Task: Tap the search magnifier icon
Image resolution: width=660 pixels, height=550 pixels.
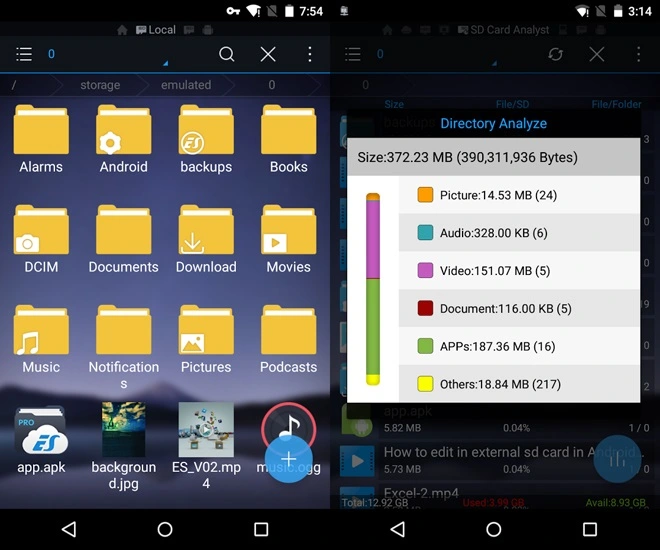Action: [x=226, y=54]
